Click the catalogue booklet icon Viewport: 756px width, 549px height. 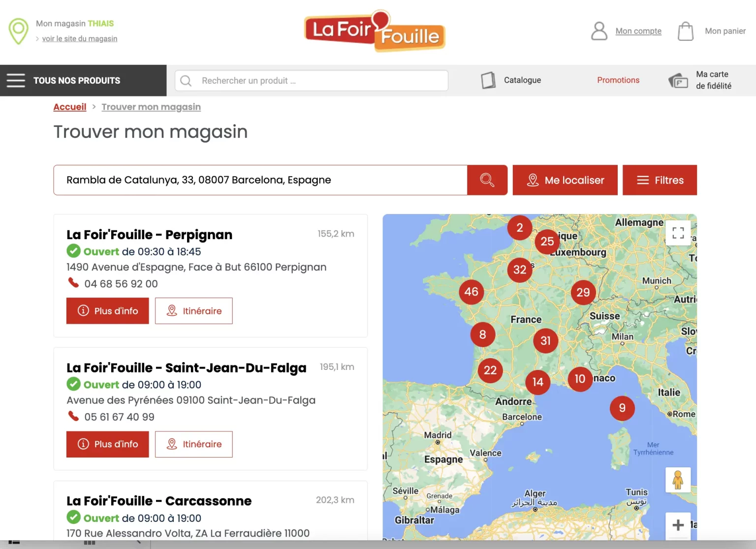click(488, 80)
